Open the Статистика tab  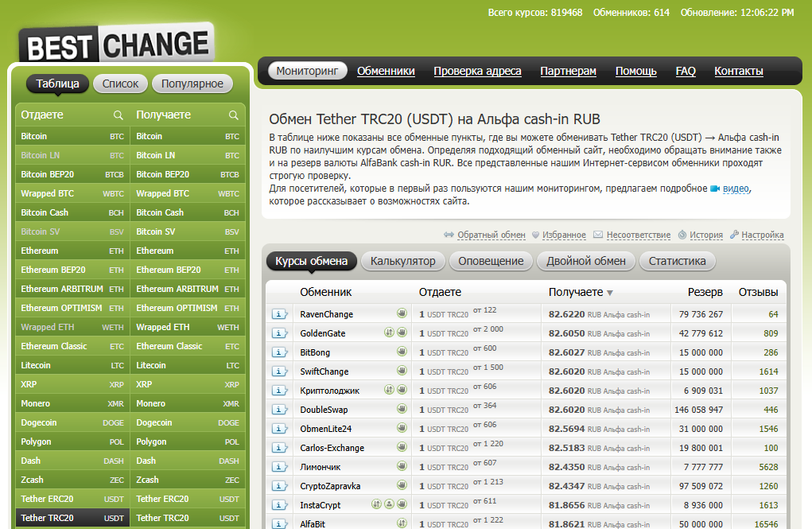pos(678,261)
